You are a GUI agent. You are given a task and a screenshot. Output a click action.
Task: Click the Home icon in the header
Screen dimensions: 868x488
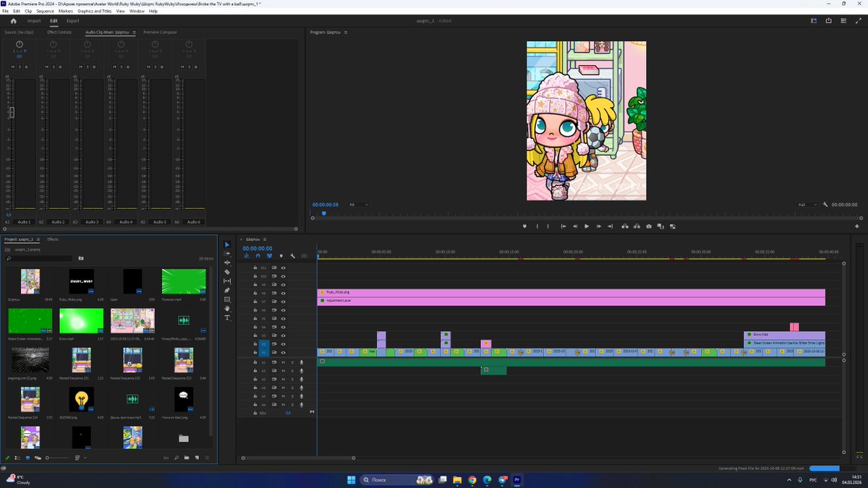click(13, 21)
